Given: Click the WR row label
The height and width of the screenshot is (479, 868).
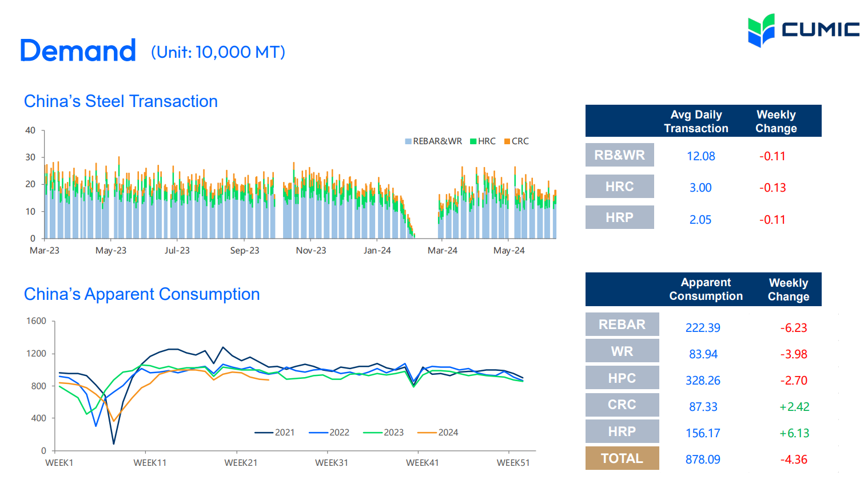Looking at the screenshot, I should tap(622, 351).
